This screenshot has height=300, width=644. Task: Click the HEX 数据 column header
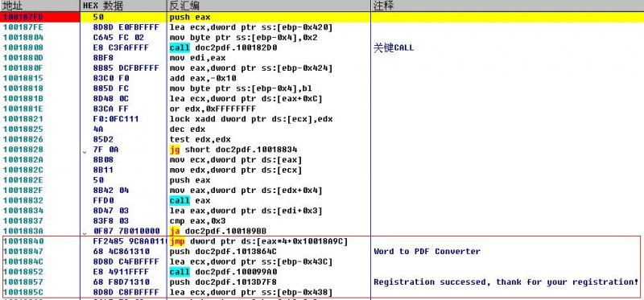(123, 6)
